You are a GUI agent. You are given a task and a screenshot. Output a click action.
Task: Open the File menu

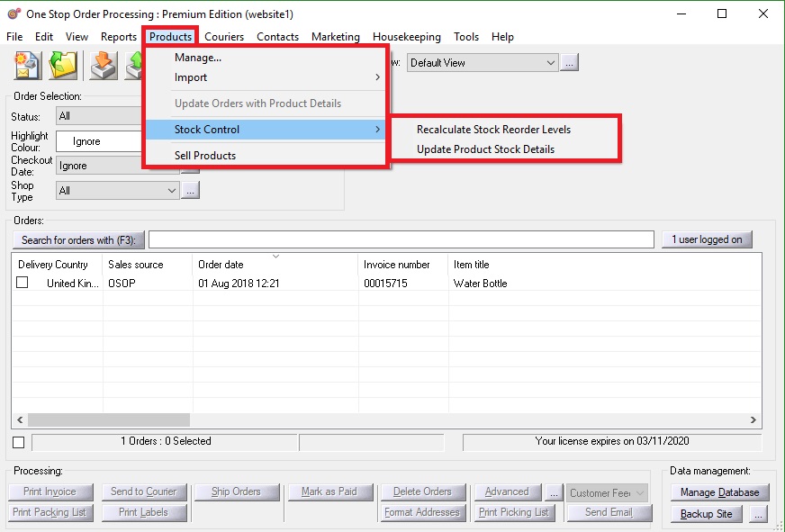(x=14, y=37)
